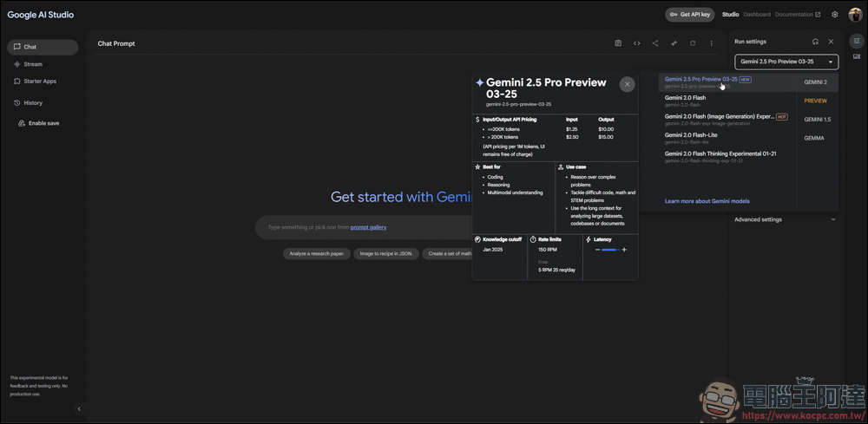The height and width of the screenshot is (424, 868).
Task: Close the Run settings panel
Action: [x=831, y=42]
